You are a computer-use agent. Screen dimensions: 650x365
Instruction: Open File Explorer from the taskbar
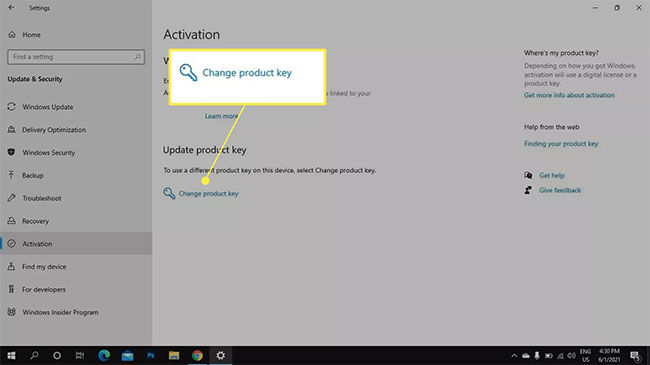[x=174, y=355]
